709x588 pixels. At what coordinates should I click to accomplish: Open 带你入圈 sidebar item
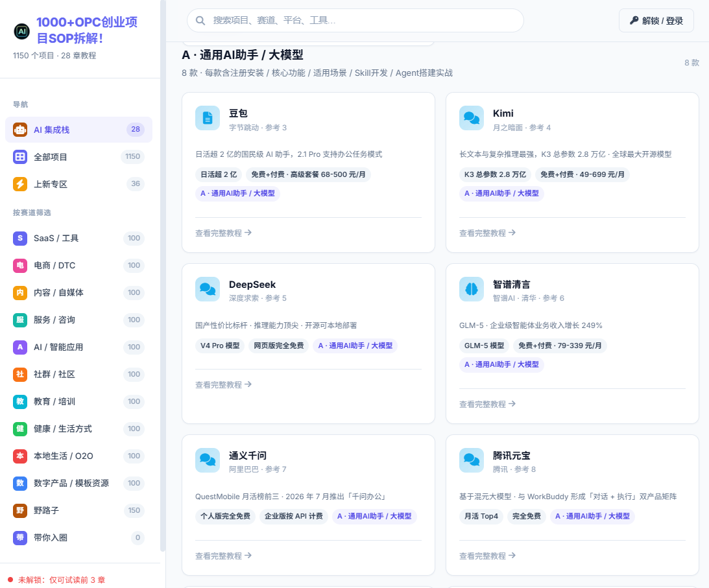[78, 537]
